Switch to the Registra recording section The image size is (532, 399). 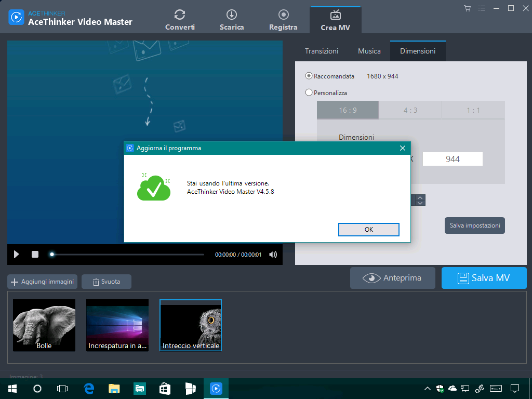pos(283,20)
